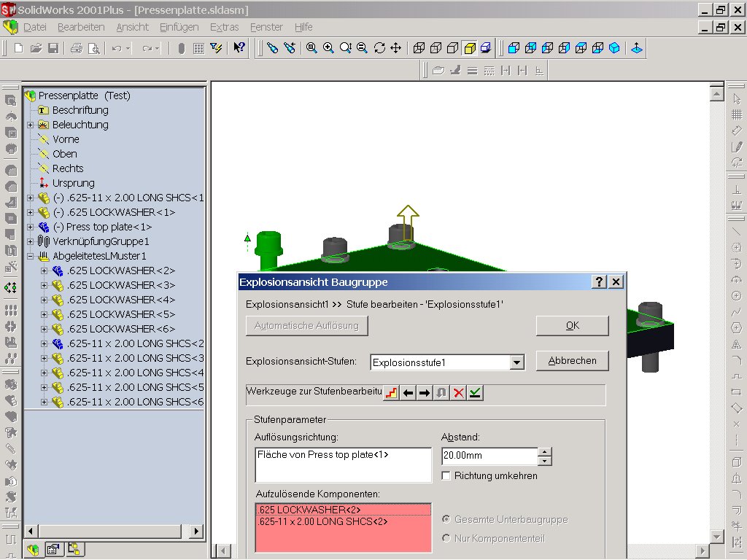The width and height of the screenshot is (747, 560).
Task: Open the Bearbeiten menu
Action: point(81,27)
